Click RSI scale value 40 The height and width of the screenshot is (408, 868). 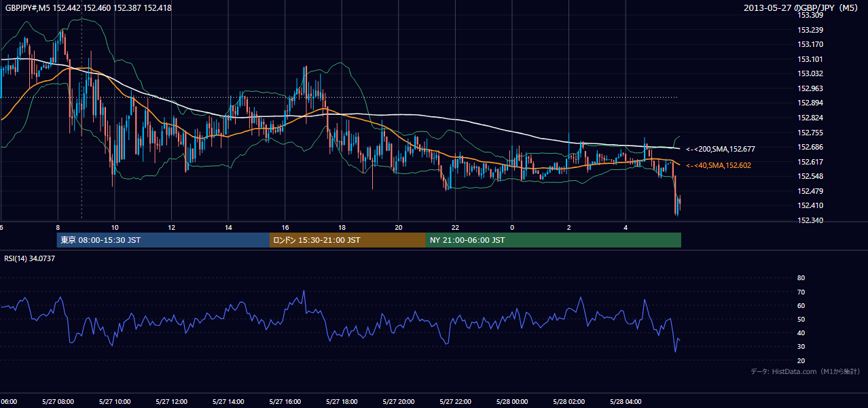(x=801, y=333)
